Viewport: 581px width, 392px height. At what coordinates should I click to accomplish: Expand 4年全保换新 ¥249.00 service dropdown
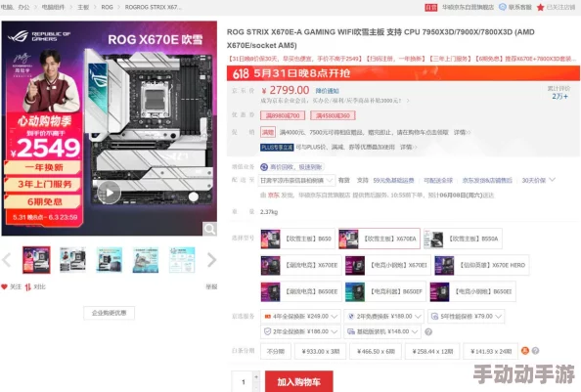300,317
